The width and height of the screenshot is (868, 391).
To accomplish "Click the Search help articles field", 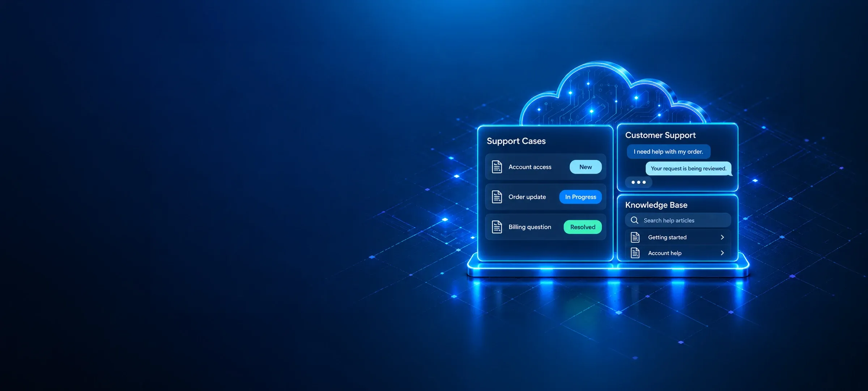I will tap(678, 220).
